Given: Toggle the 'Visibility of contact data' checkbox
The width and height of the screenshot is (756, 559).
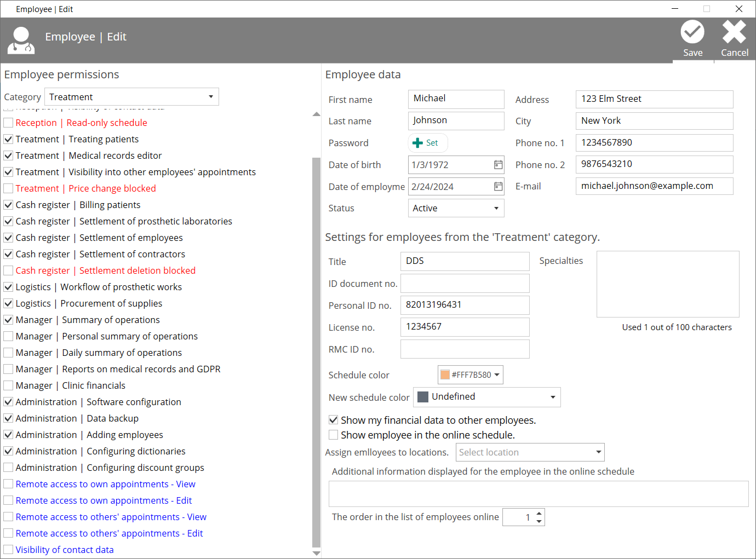Looking at the screenshot, I should click(x=8, y=550).
